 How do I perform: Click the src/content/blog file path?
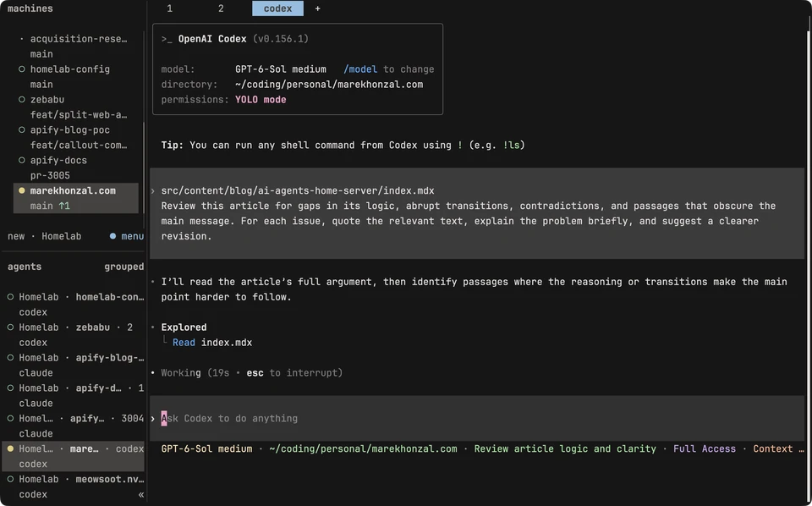click(298, 190)
